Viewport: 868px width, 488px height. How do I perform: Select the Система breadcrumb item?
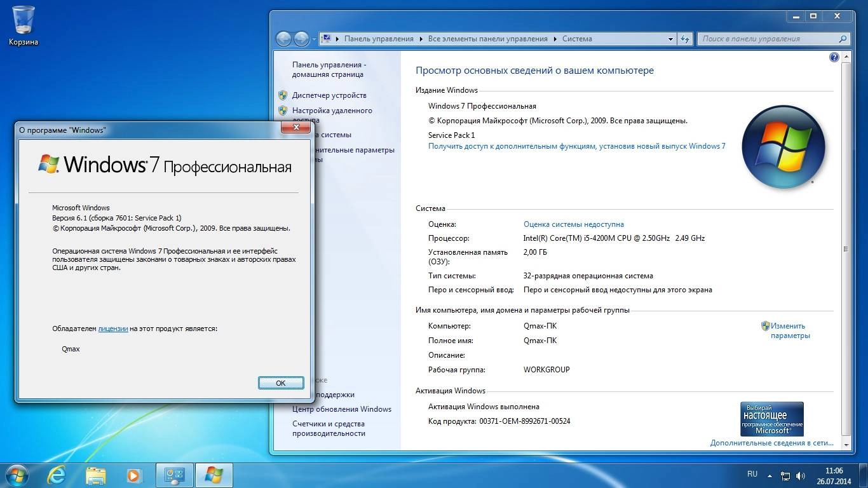click(x=577, y=39)
